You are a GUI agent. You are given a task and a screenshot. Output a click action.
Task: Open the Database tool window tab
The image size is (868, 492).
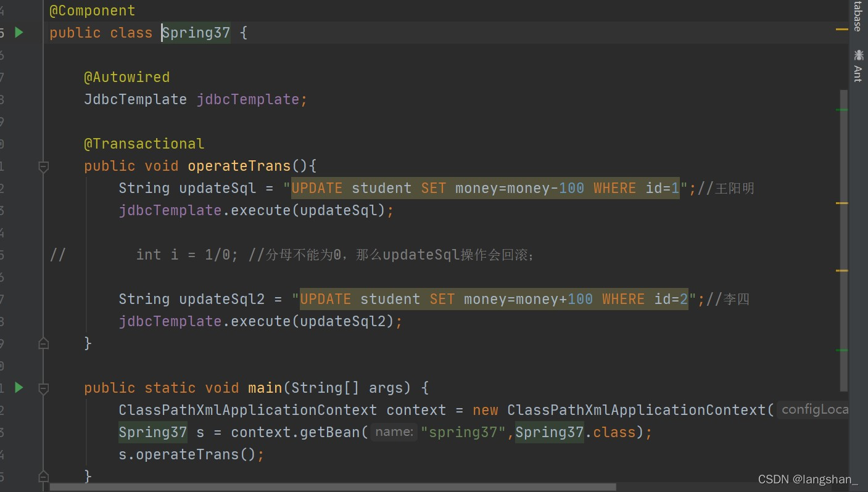point(858,15)
